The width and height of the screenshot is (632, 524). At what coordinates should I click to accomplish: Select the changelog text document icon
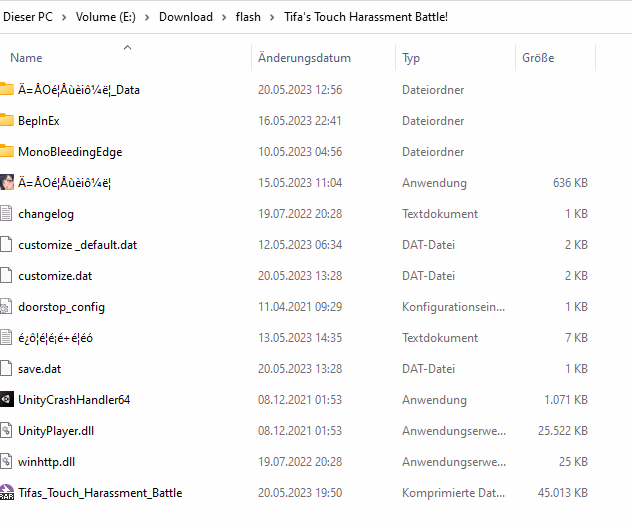coord(6,213)
